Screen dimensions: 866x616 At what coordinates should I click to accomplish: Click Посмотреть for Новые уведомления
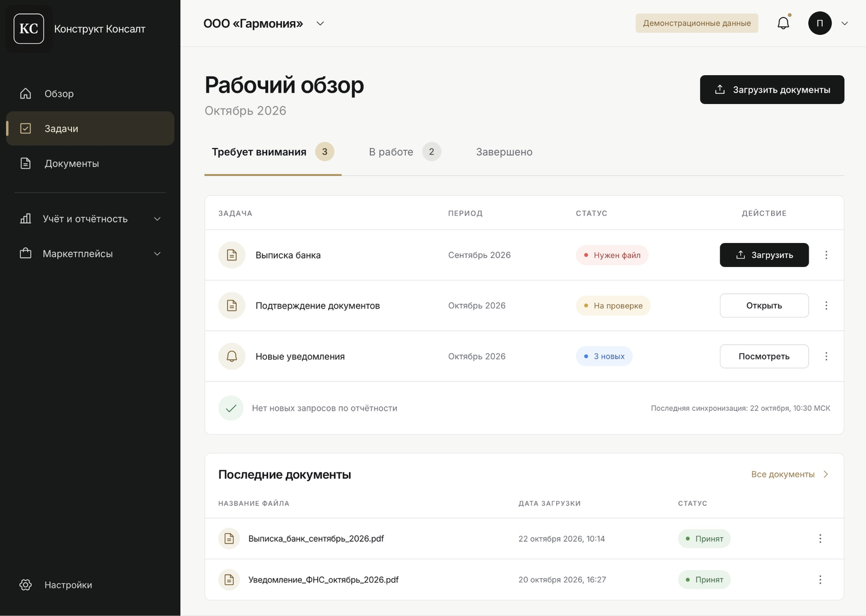(x=764, y=356)
